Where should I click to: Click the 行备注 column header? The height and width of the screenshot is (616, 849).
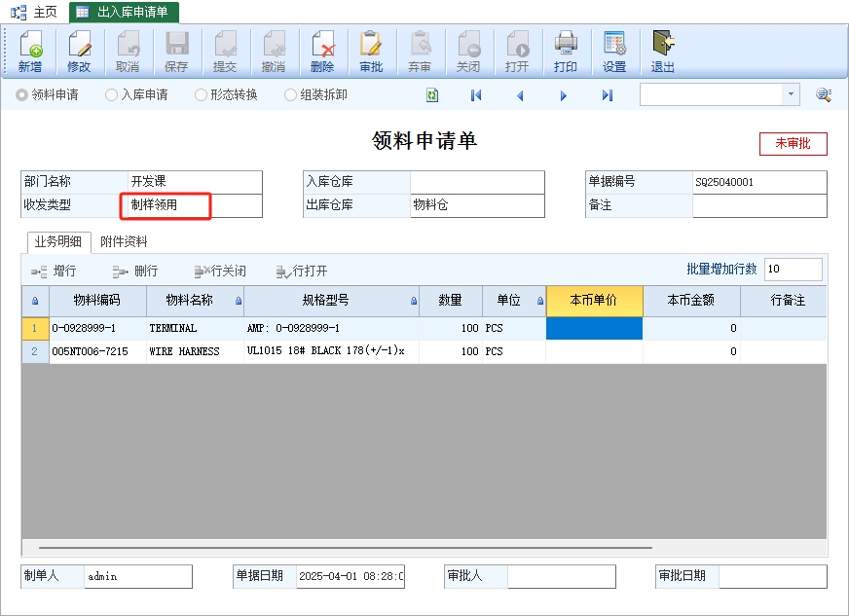tap(784, 301)
